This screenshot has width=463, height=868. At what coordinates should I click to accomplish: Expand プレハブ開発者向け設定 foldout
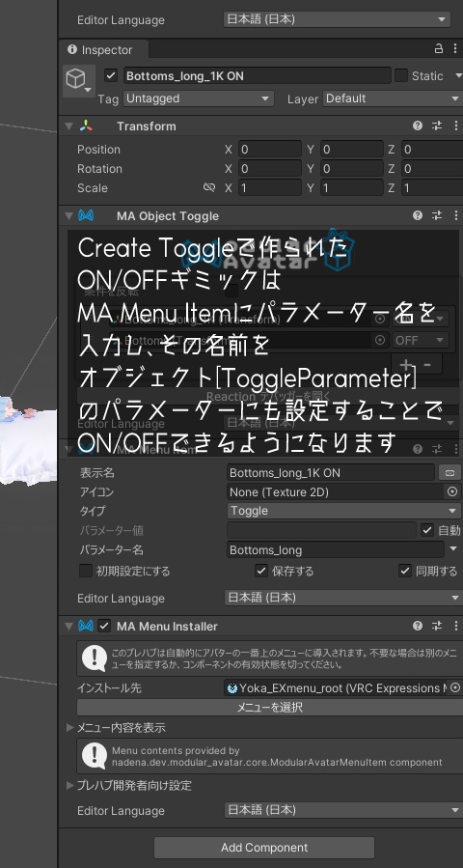pos(70,785)
